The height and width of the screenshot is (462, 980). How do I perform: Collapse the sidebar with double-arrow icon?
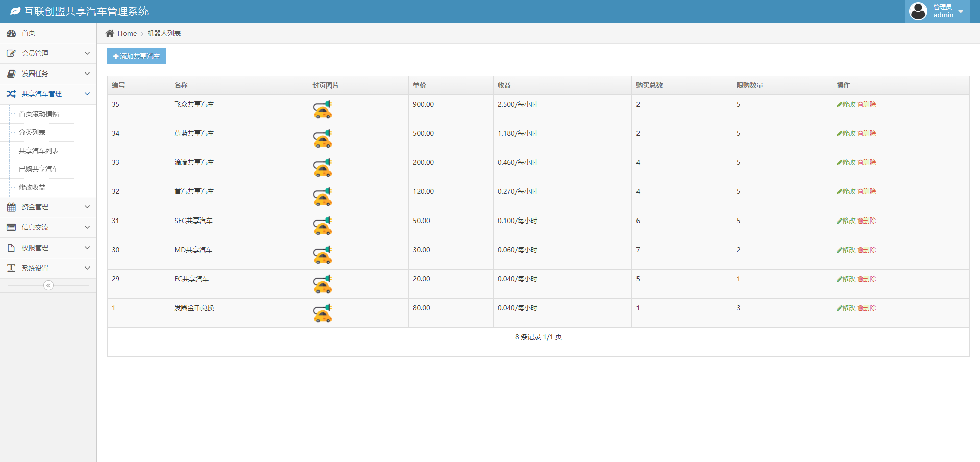point(48,285)
